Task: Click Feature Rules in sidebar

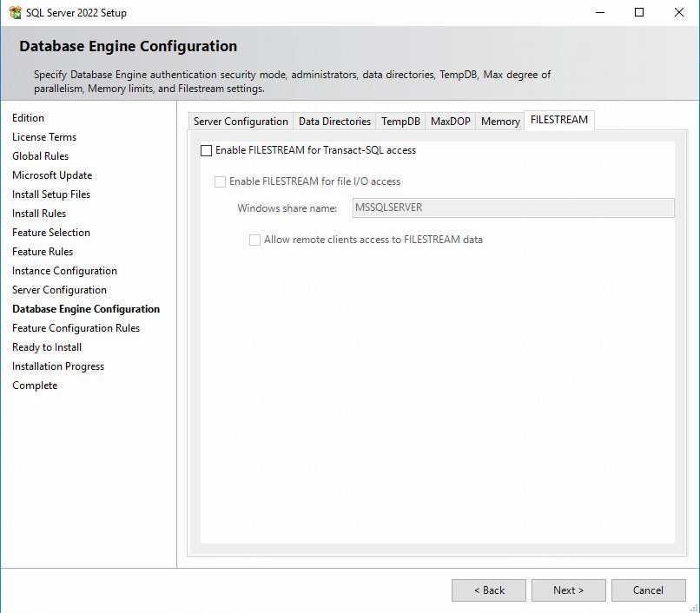Action: click(x=43, y=252)
